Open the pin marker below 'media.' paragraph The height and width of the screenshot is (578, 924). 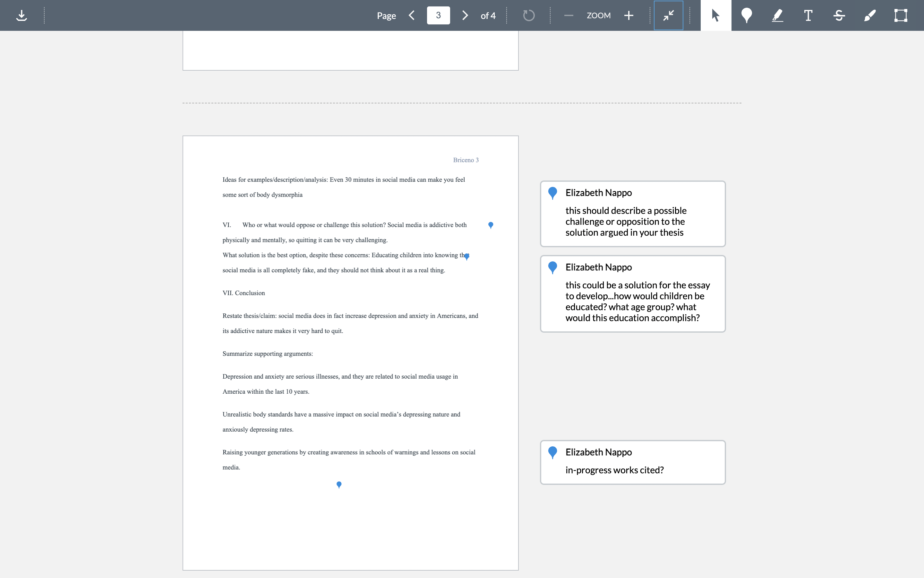339,485
